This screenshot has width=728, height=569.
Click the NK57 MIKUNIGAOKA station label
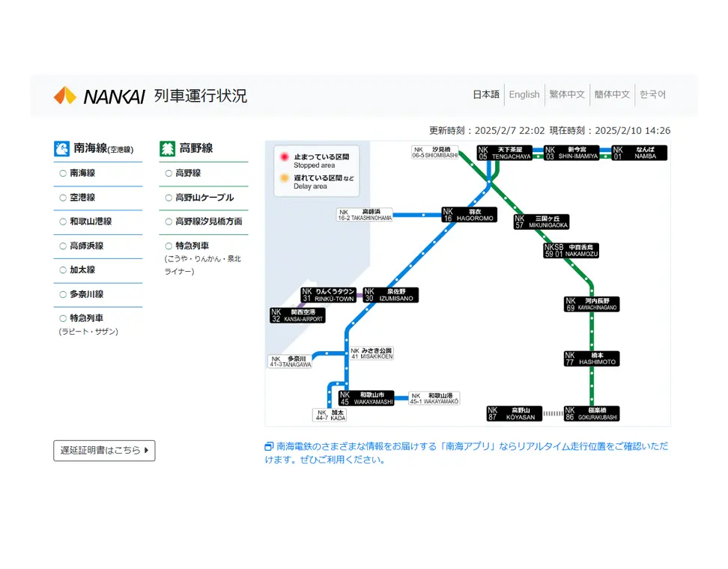[542, 222]
